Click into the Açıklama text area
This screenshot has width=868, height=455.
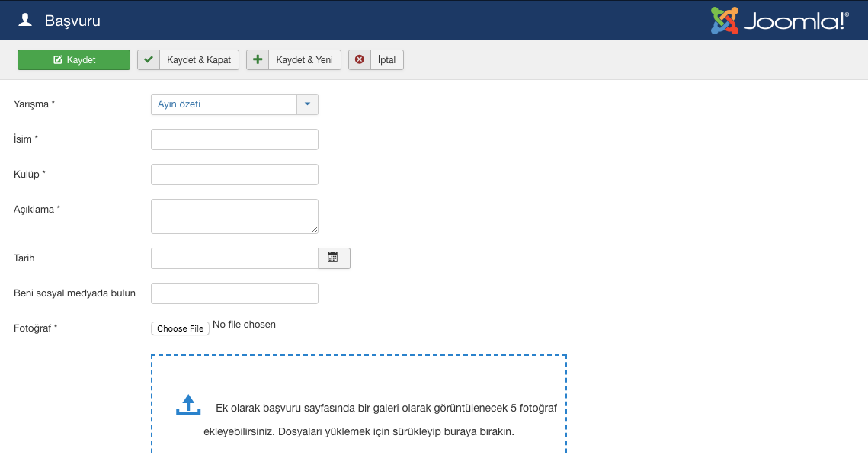point(235,216)
